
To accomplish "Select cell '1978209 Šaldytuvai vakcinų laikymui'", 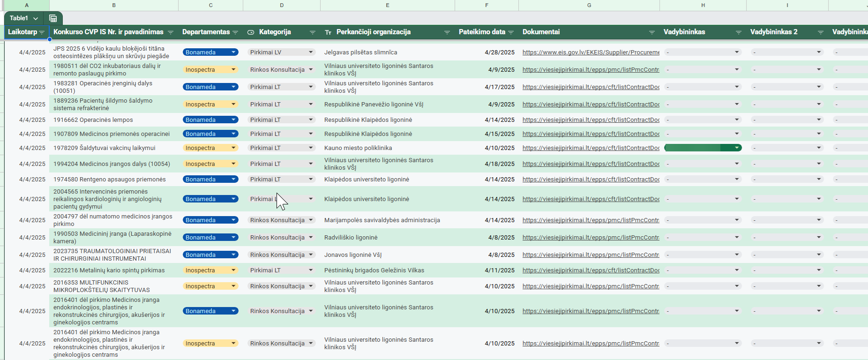I will [x=114, y=148].
